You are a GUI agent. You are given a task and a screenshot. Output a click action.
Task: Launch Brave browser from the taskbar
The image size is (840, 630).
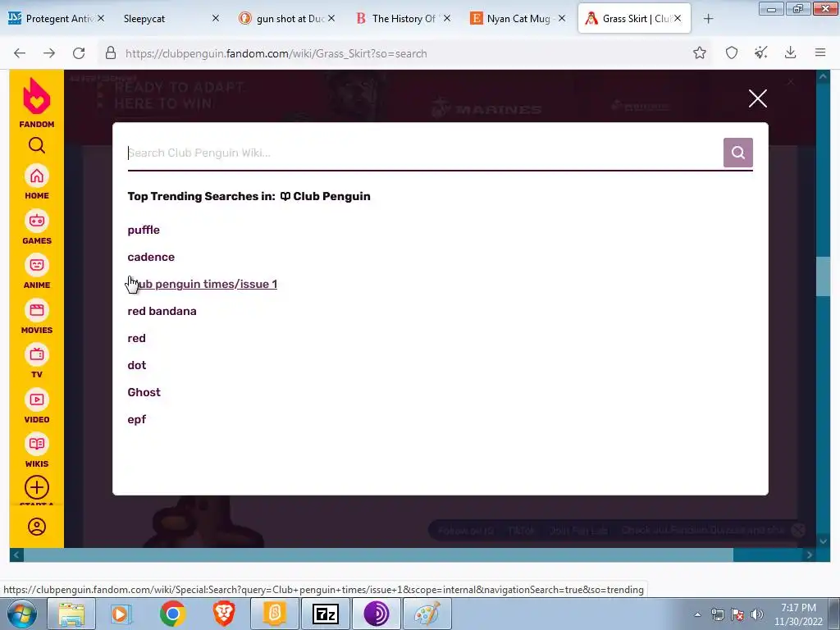pyautogui.click(x=223, y=614)
